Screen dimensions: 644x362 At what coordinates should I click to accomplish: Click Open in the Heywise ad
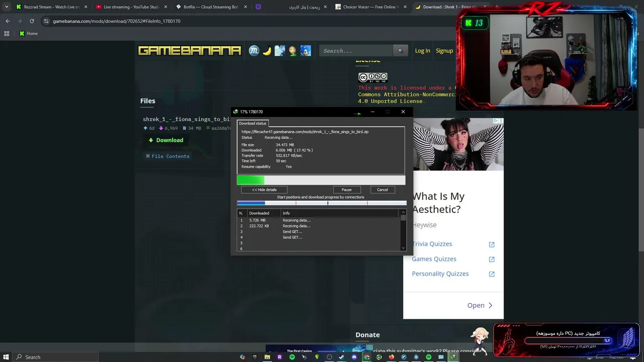[479, 305]
